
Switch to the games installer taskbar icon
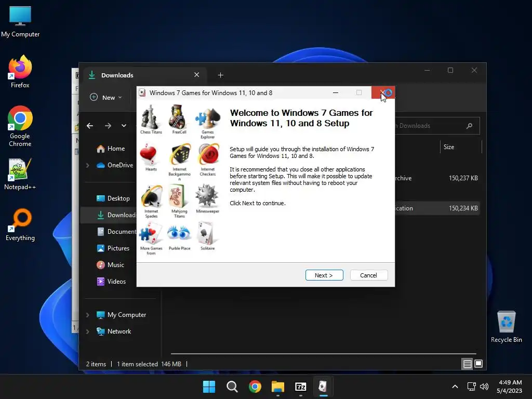pos(323,387)
